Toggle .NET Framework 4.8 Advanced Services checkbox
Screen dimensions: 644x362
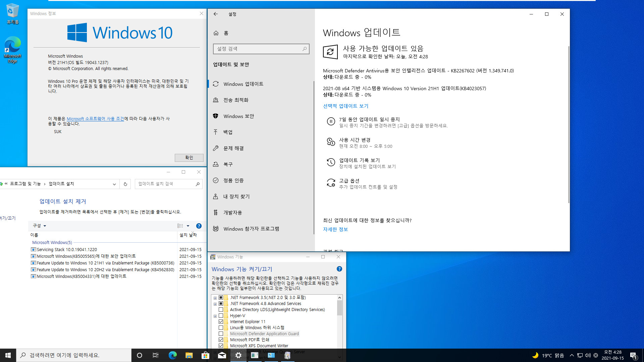tap(221, 304)
